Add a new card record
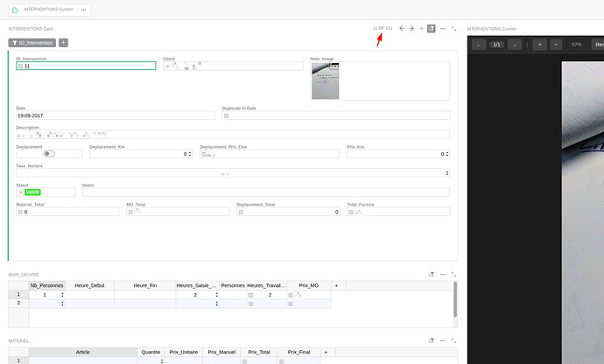 click(421, 29)
